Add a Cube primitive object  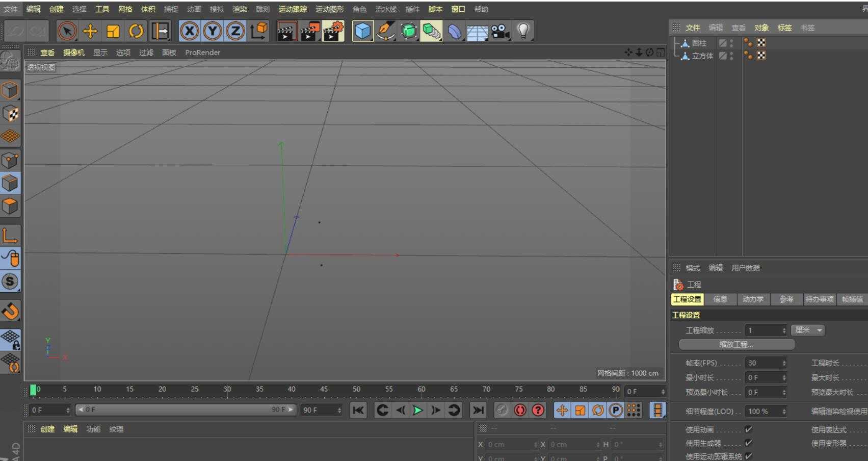click(x=362, y=32)
